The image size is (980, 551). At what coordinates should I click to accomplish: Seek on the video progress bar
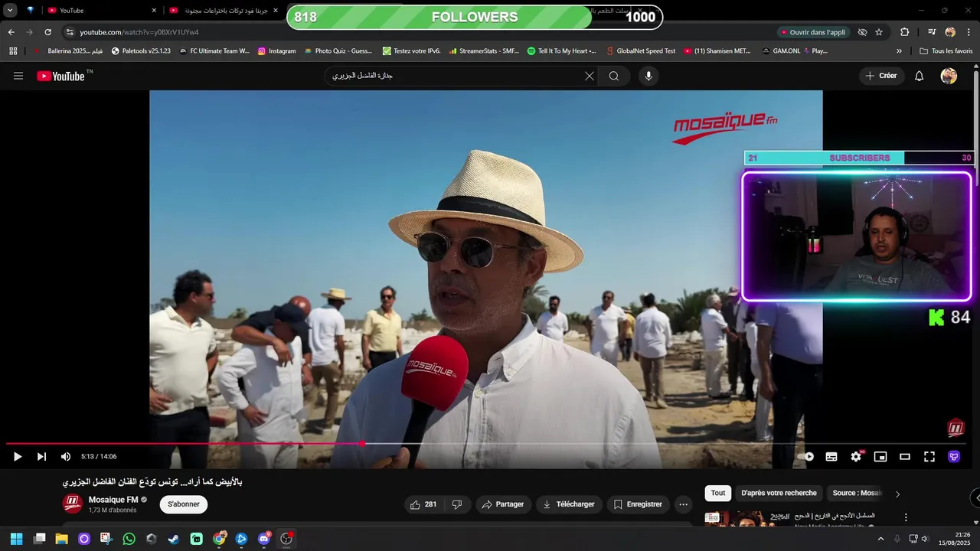tap(487, 444)
